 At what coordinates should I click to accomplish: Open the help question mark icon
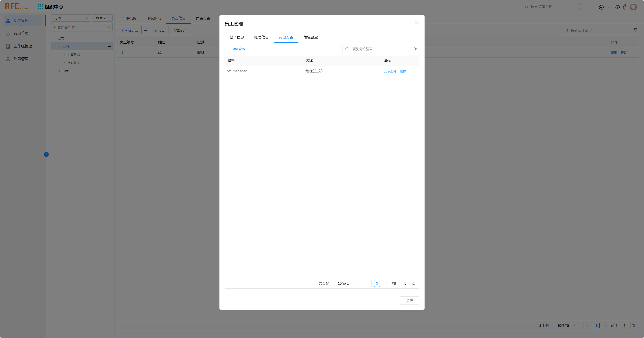[618, 7]
